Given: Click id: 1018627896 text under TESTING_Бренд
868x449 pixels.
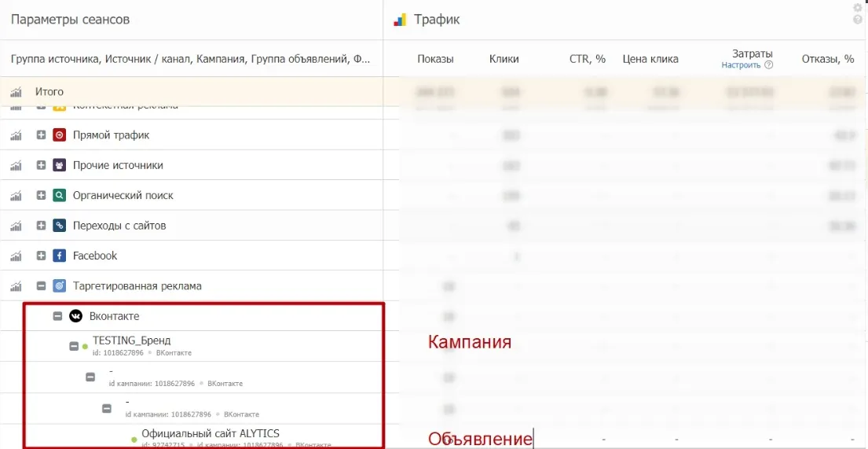Looking at the screenshot, I should click(119, 352).
